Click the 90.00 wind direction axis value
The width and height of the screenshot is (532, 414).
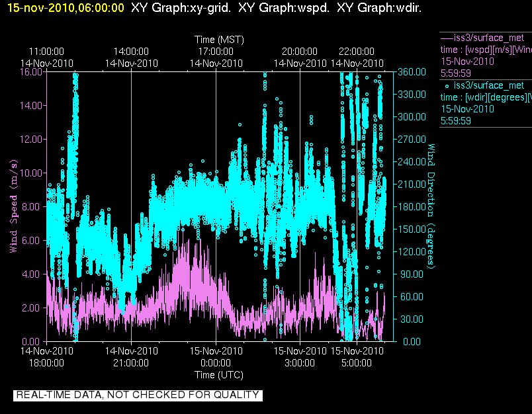(x=412, y=274)
